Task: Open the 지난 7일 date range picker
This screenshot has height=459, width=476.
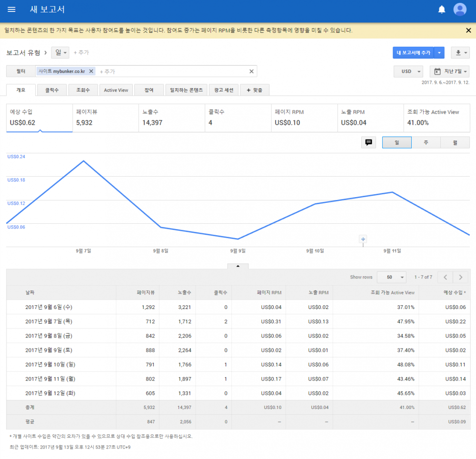Action: click(x=449, y=71)
